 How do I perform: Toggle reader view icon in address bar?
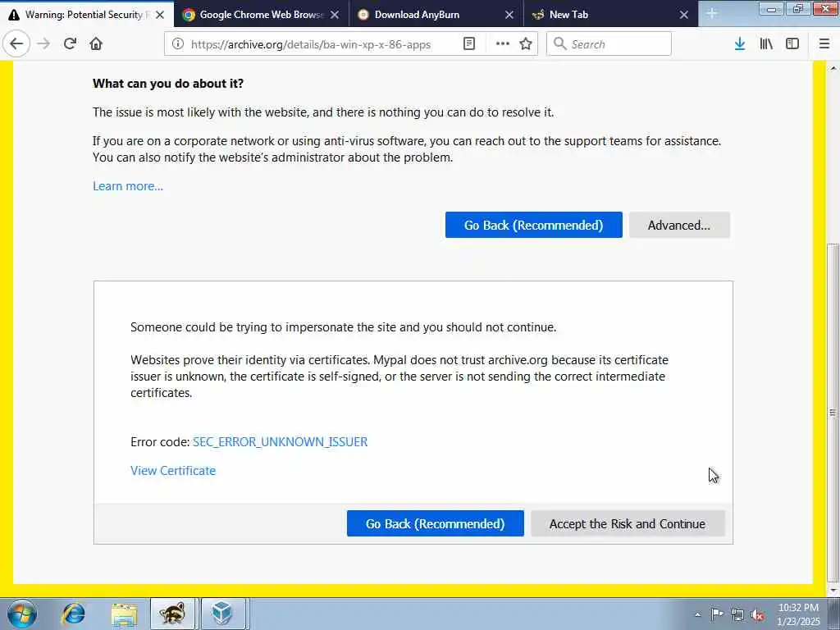click(x=468, y=44)
